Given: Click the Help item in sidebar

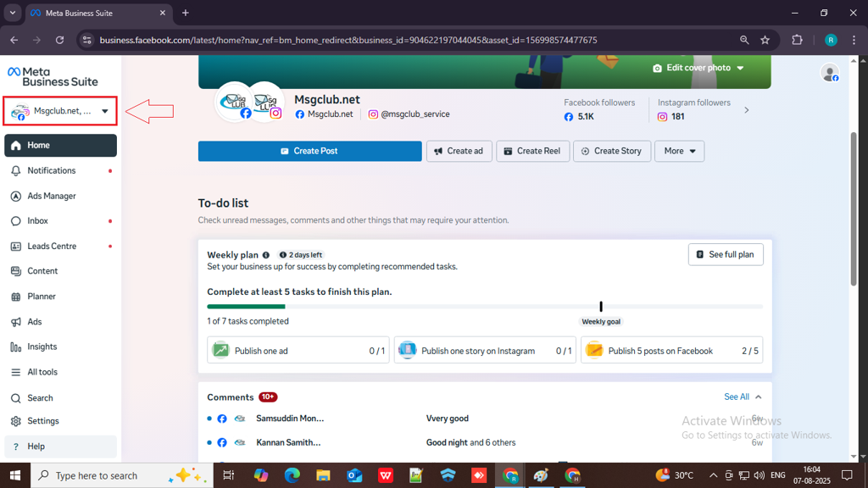Looking at the screenshot, I should pyautogui.click(x=60, y=446).
